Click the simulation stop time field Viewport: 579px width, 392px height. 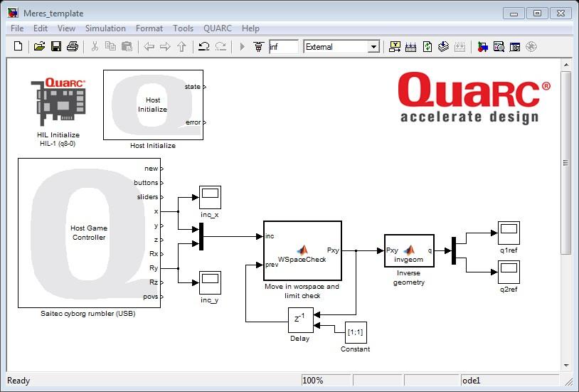(x=284, y=46)
